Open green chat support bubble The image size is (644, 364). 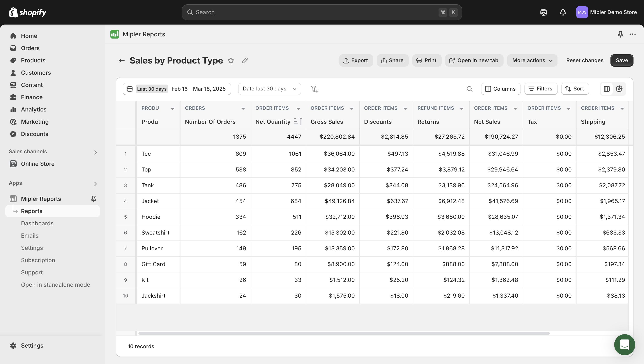(x=624, y=345)
